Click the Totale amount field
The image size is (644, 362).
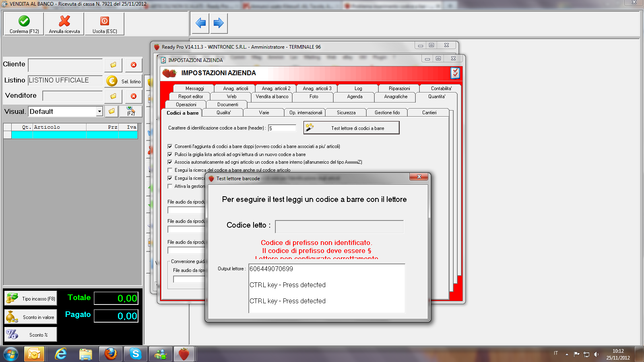click(116, 298)
